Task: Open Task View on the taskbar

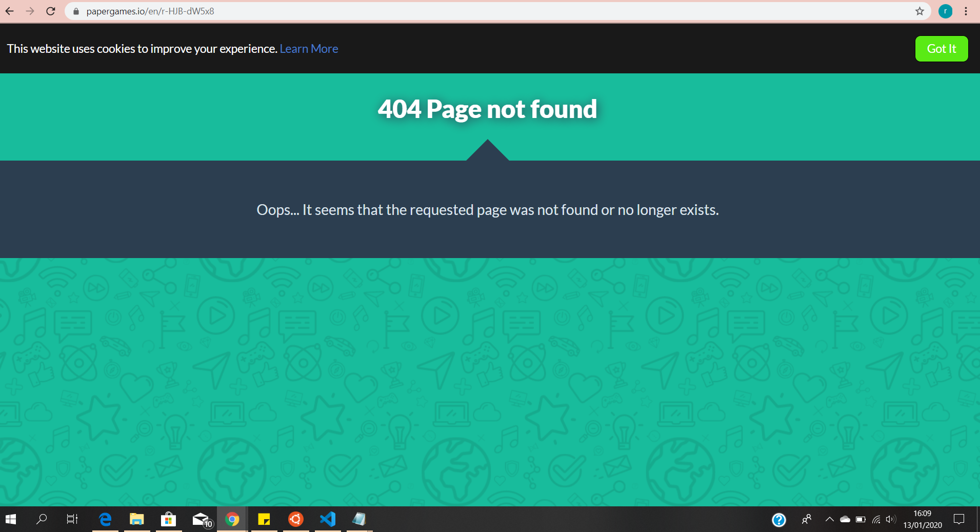Action: coord(72,519)
